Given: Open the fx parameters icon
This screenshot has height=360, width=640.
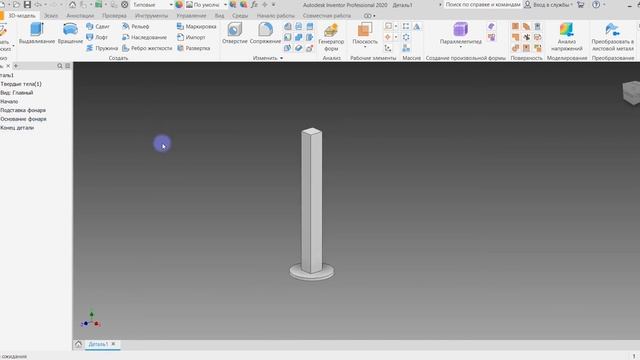Looking at the screenshot, I should (x=254, y=4).
